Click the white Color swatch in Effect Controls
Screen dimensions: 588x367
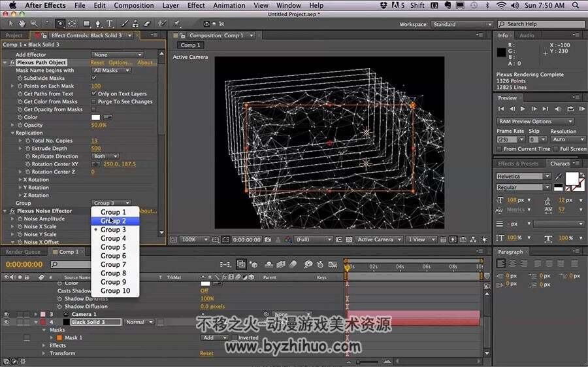[95, 117]
